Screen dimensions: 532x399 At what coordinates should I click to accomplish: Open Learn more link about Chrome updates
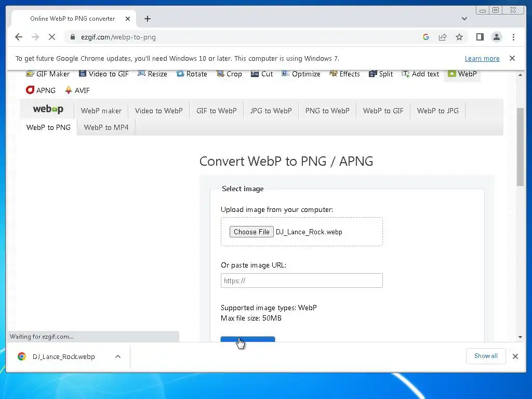pos(482,58)
